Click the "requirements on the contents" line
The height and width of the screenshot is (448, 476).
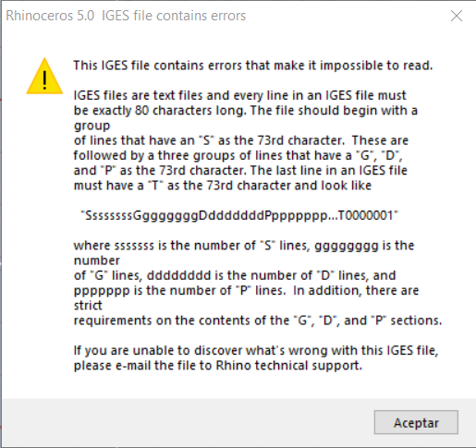(x=258, y=321)
